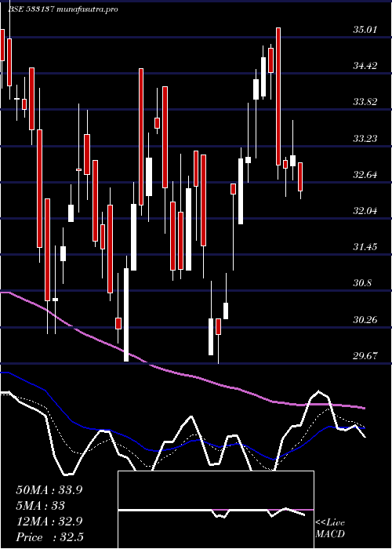This screenshot has width=392, height=549.
Task: Click the 30.8 price axis label
Action: 362,283
